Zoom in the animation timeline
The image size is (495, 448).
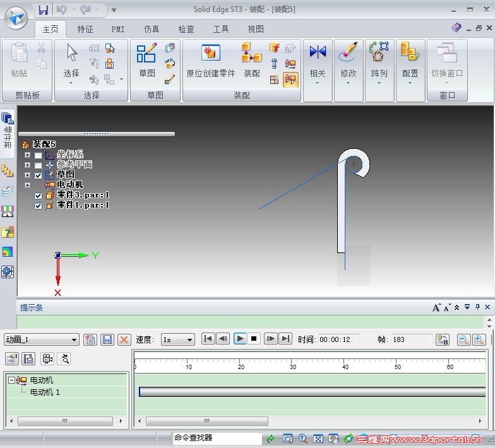tap(479, 339)
